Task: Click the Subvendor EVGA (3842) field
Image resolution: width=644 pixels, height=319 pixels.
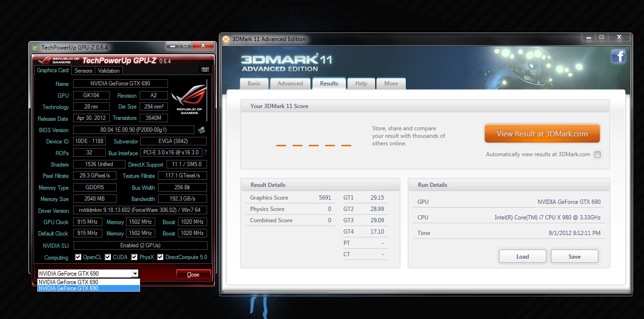Action: (x=173, y=141)
